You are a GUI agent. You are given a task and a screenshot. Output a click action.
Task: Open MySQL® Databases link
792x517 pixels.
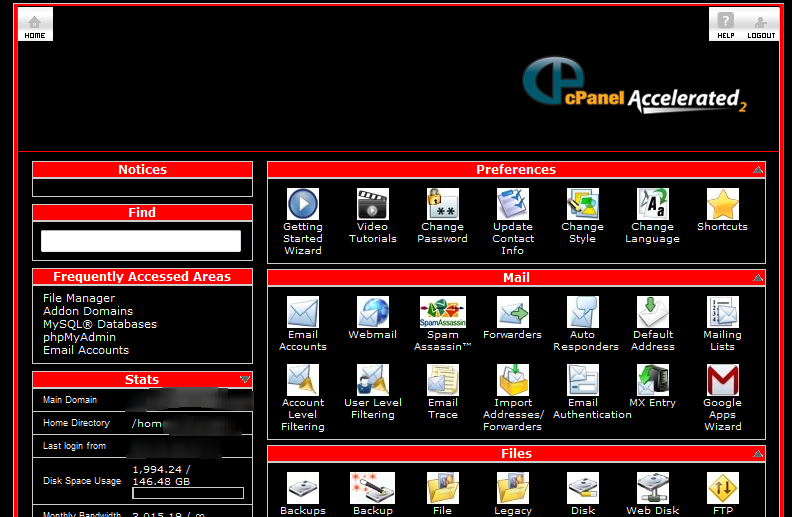pyautogui.click(x=100, y=324)
